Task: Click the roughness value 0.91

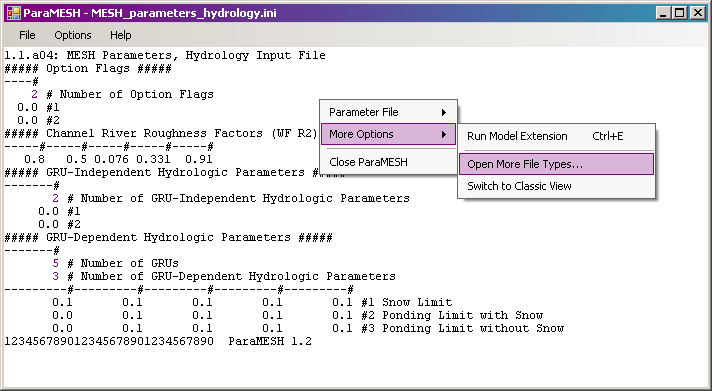Action: pos(199,159)
